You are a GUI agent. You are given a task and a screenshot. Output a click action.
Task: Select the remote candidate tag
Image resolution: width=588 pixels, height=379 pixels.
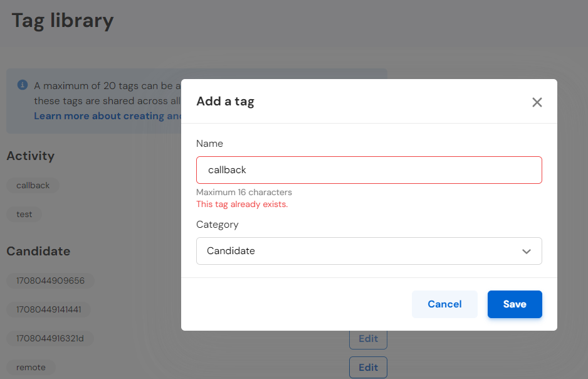click(31, 367)
